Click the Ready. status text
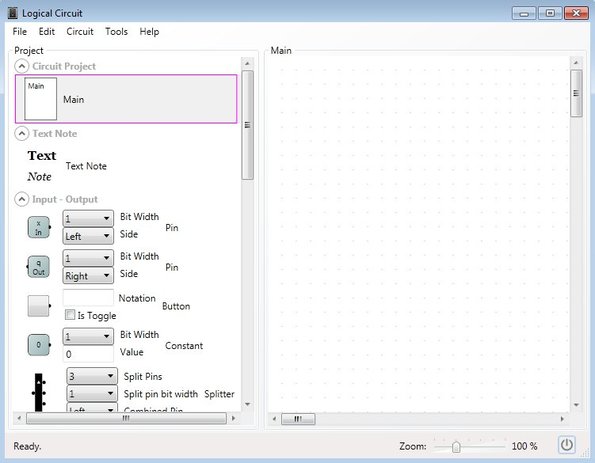The width and height of the screenshot is (595, 463). click(27, 446)
